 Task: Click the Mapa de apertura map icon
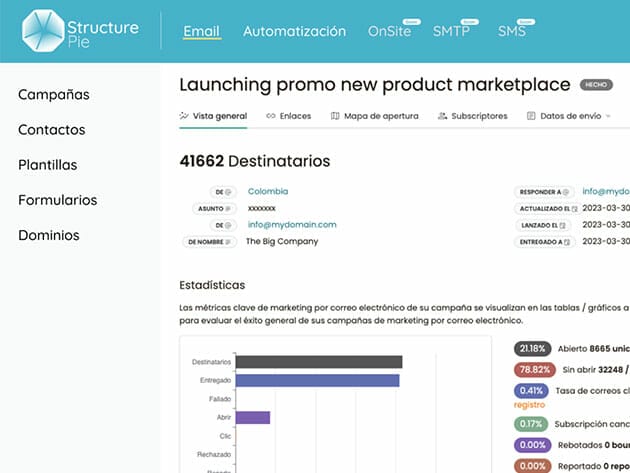pos(335,116)
